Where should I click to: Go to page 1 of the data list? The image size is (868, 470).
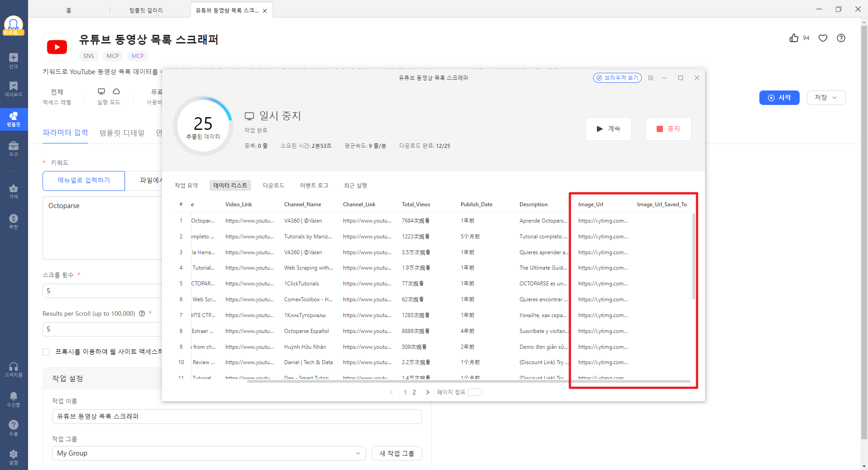[405, 392]
